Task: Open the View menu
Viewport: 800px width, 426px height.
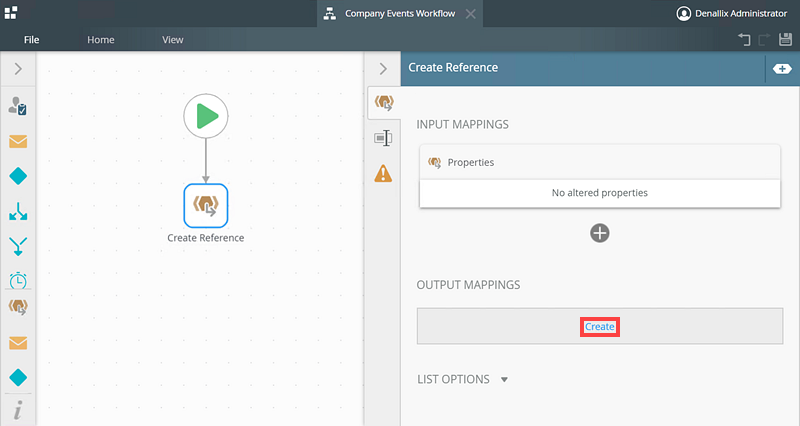Action: 172,40
